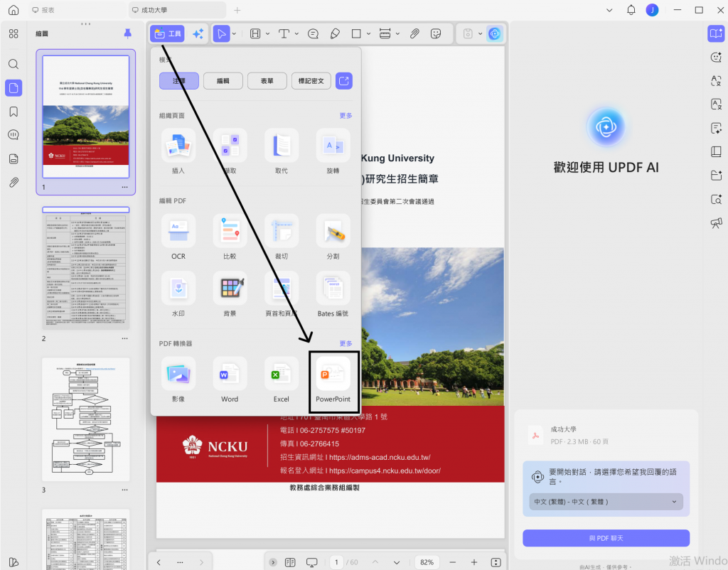Screen dimensions: 728x570
Task: Open the Bates 編號 numbering tool
Action: (333, 295)
